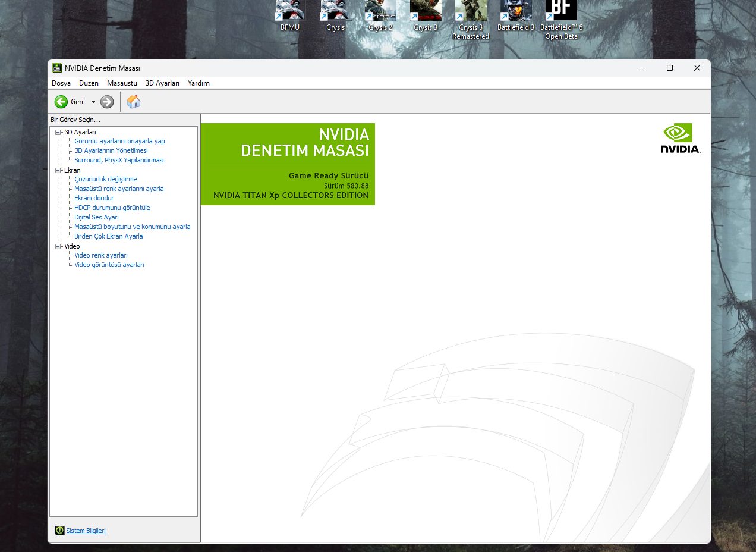
Task: Select Video görüntüsü ayarları
Action: point(109,265)
